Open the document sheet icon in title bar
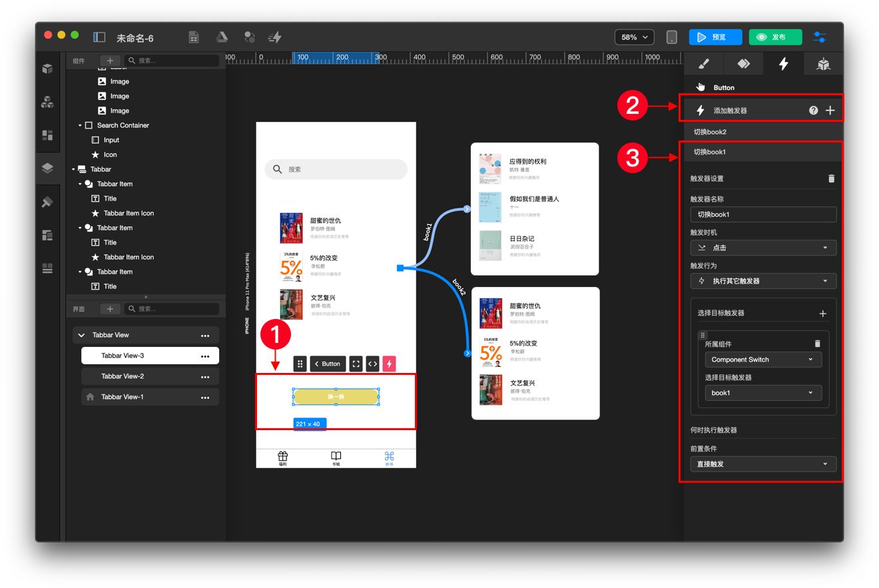This screenshot has width=879, height=588. [194, 37]
